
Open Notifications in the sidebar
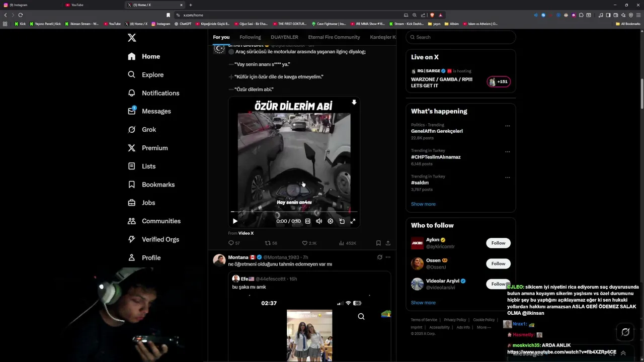coord(153,93)
